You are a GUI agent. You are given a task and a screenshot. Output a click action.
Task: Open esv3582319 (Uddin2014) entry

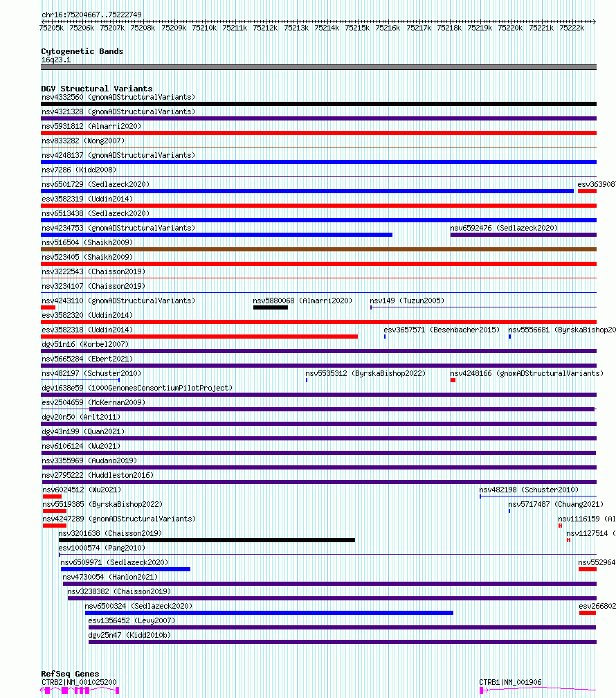point(87,199)
